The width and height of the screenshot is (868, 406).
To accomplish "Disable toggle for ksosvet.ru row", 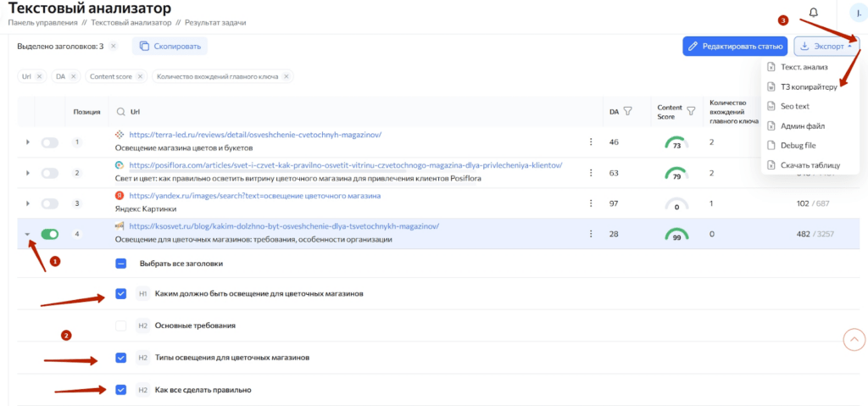I will pyautogui.click(x=50, y=234).
